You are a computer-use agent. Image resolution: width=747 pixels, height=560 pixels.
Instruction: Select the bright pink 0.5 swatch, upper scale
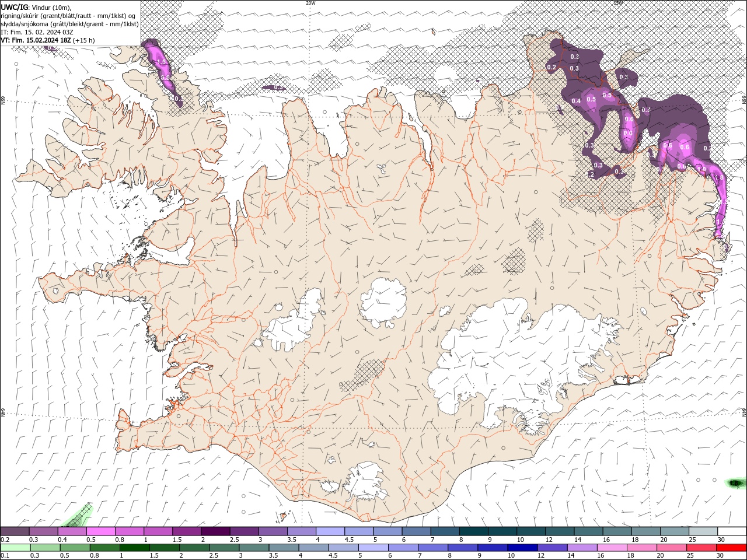click(101, 531)
